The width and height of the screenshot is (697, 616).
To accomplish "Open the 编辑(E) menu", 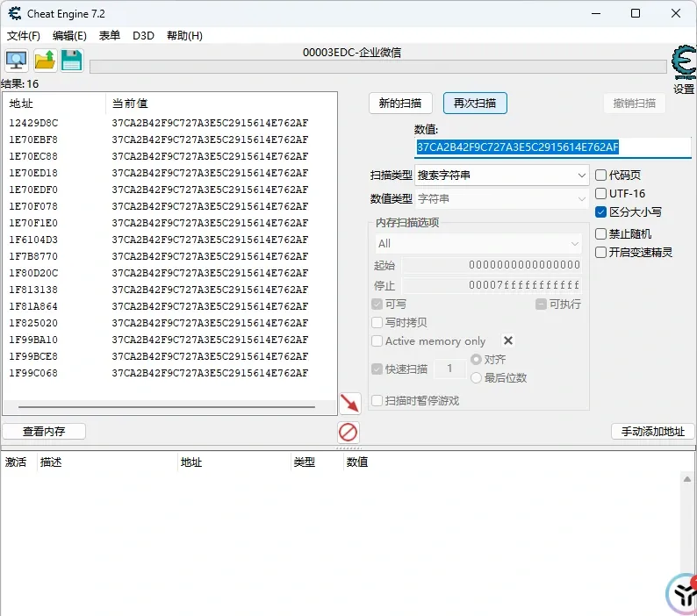I will (x=69, y=36).
